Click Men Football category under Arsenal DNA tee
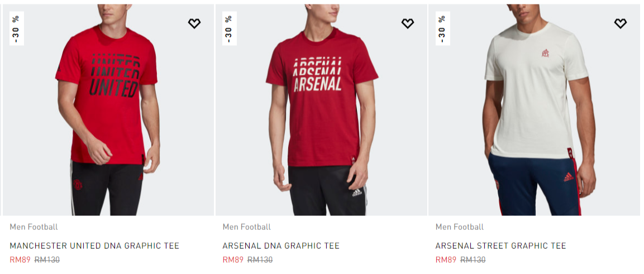The width and height of the screenshot is (644, 274). coord(246,227)
